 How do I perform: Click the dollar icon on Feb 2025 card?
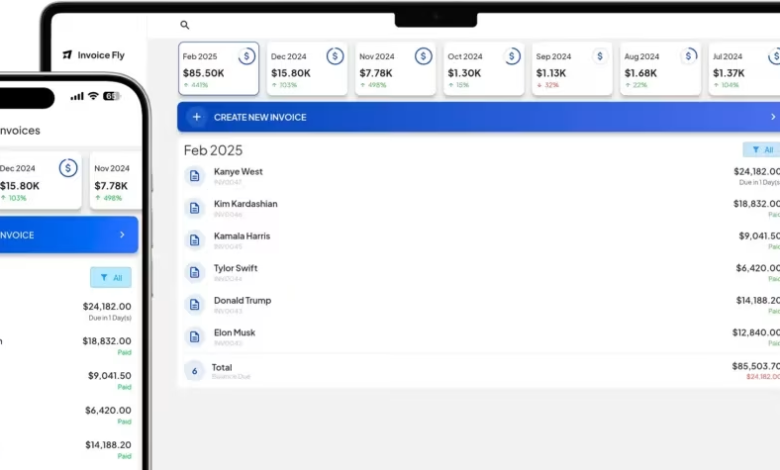[x=246, y=57]
